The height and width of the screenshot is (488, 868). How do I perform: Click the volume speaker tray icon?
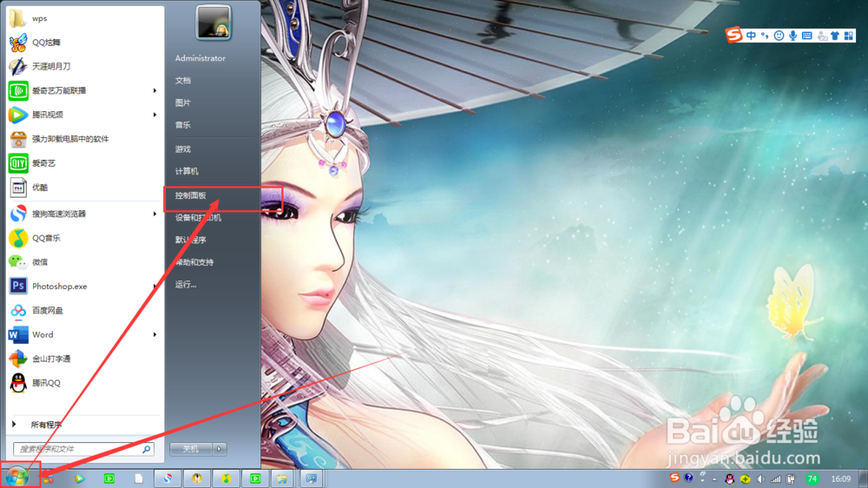pyautogui.click(x=760, y=479)
